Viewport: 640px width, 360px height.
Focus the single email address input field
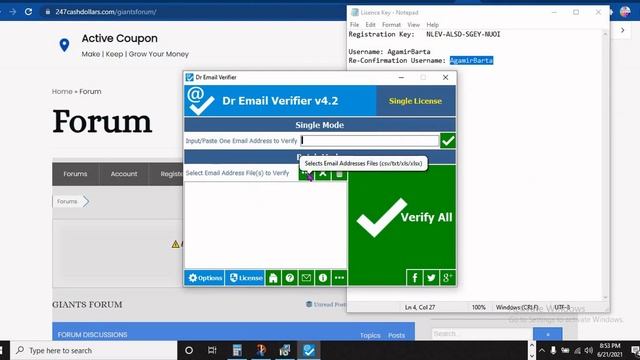point(370,140)
